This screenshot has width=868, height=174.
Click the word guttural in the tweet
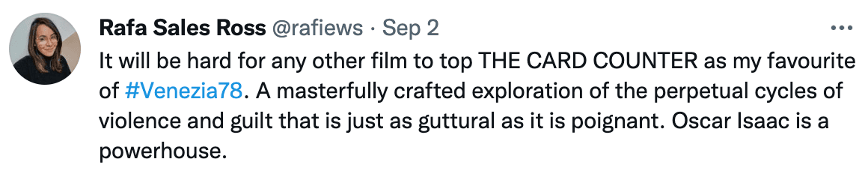[x=456, y=121]
